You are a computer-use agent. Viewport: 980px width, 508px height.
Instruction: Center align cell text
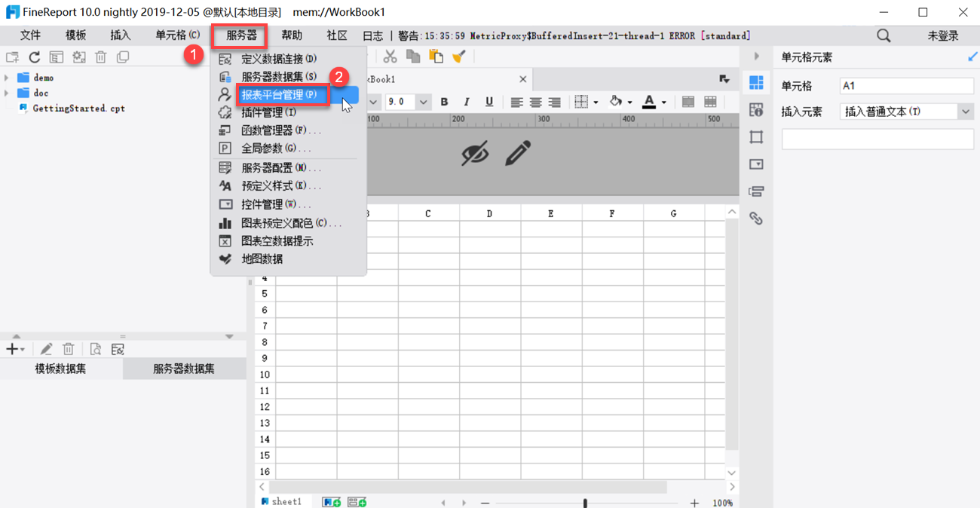pyautogui.click(x=535, y=102)
